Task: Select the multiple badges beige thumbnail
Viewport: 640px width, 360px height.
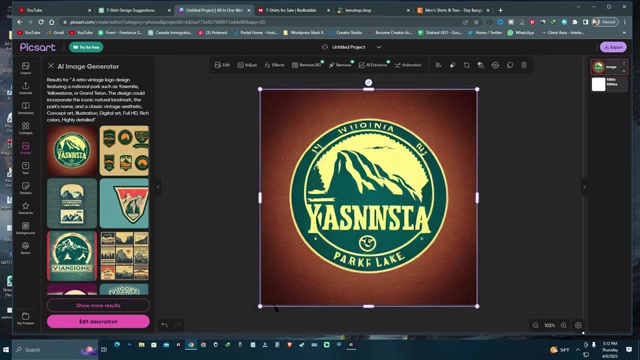Action: click(x=124, y=151)
